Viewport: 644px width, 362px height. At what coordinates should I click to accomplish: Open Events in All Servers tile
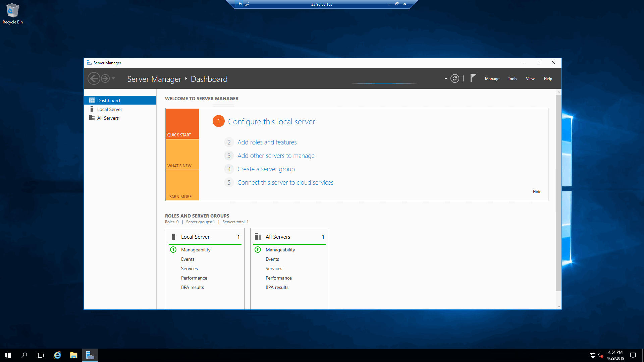pos(272,259)
